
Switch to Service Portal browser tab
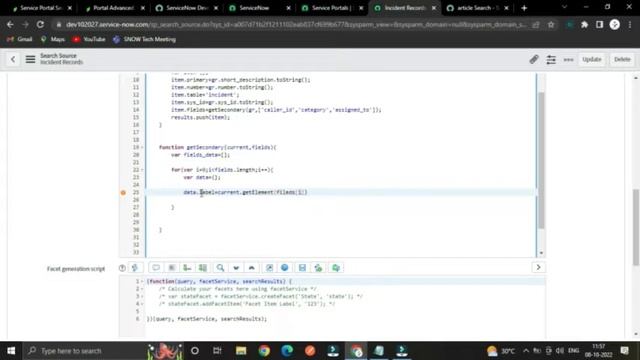41,8
